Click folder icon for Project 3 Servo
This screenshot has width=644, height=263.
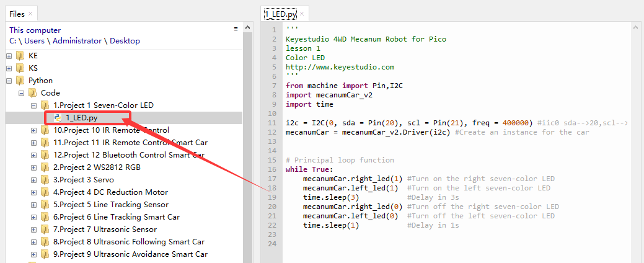[45, 180]
